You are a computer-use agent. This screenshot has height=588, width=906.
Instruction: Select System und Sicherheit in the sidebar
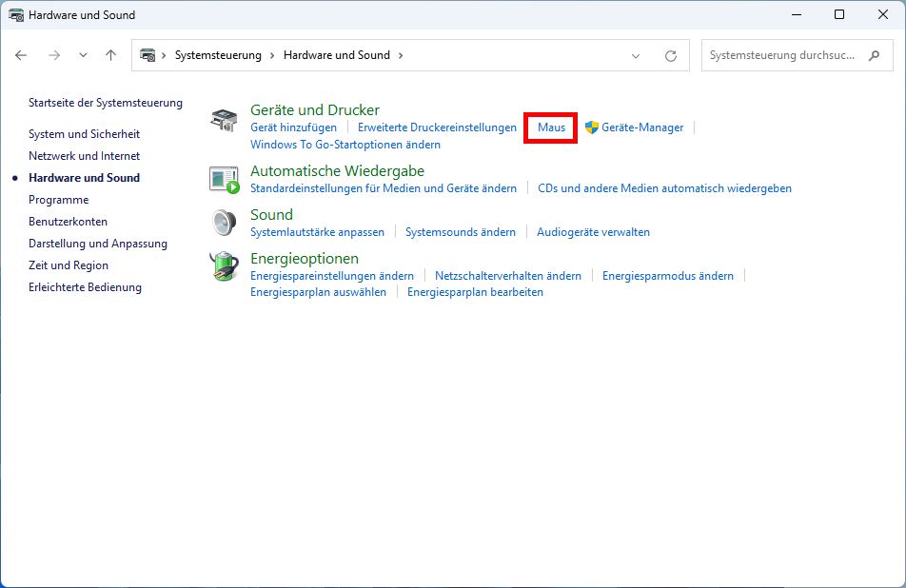pyautogui.click(x=84, y=133)
